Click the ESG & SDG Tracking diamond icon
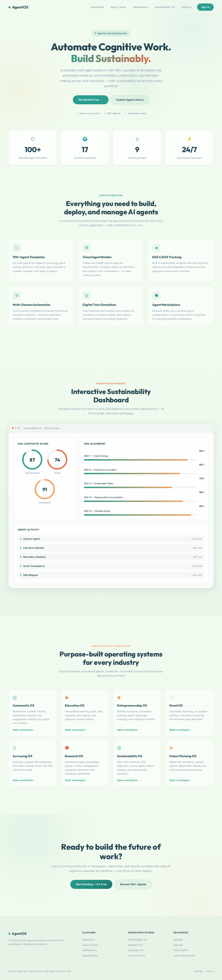Viewport: 222px width, 980px height. [156, 248]
